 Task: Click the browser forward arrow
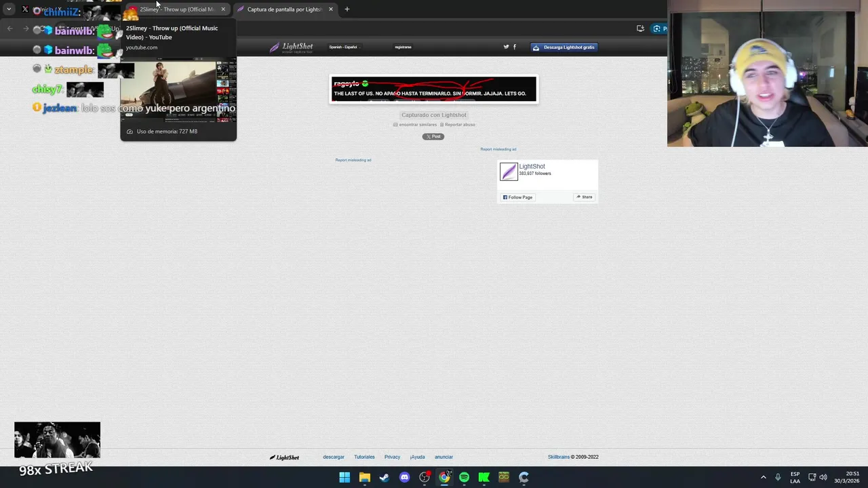[26, 28]
